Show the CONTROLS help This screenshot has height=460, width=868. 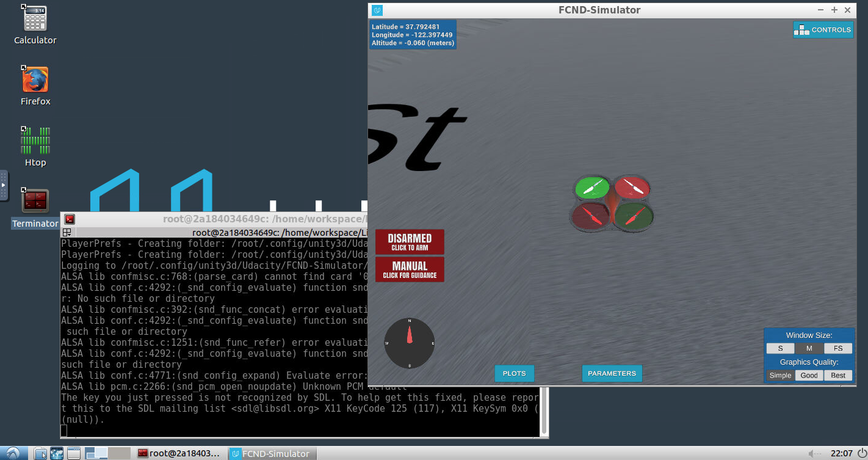823,29
